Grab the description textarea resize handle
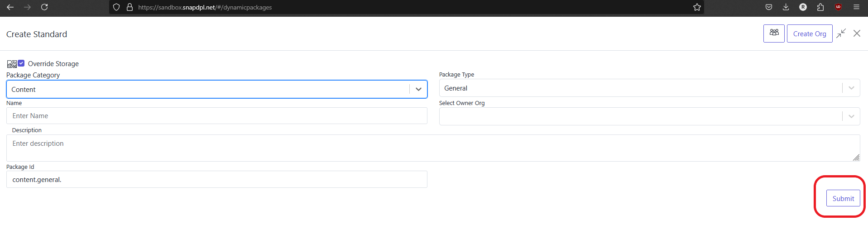868x225 pixels. (856, 158)
